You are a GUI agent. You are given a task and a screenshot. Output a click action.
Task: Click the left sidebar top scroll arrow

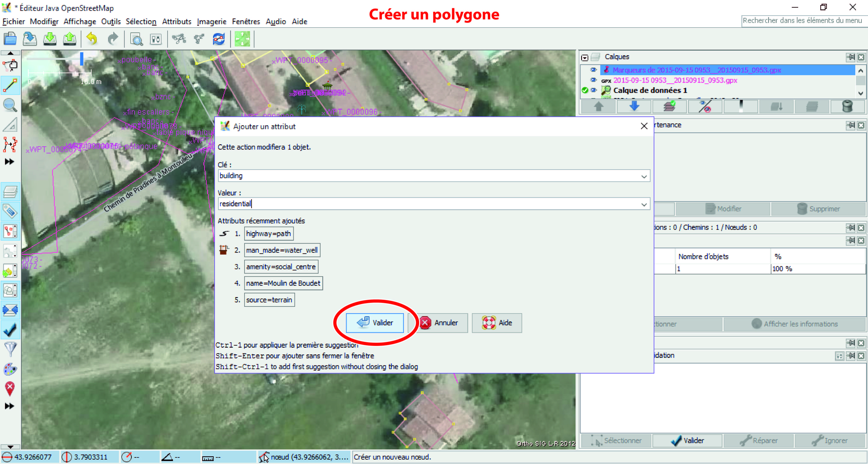[x=10, y=53]
